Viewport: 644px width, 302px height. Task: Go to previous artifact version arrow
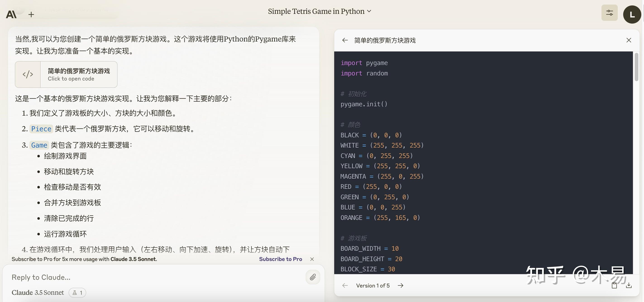point(345,285)
